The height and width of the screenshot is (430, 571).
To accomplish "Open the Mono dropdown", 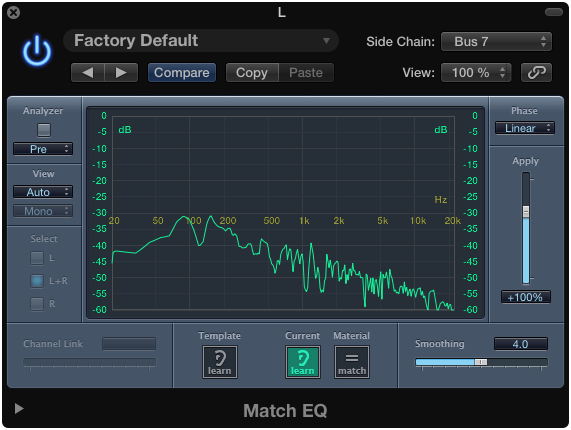I will tap(43, 211).
